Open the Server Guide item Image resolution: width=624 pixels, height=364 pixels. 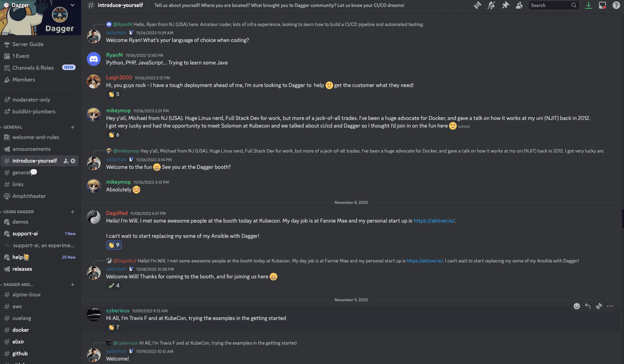(x=28, y=44)
